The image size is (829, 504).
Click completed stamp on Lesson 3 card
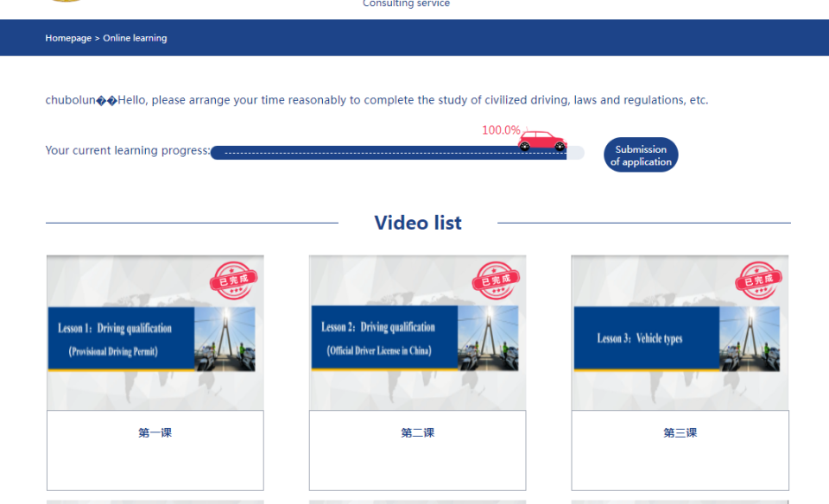tap(759, 280)
